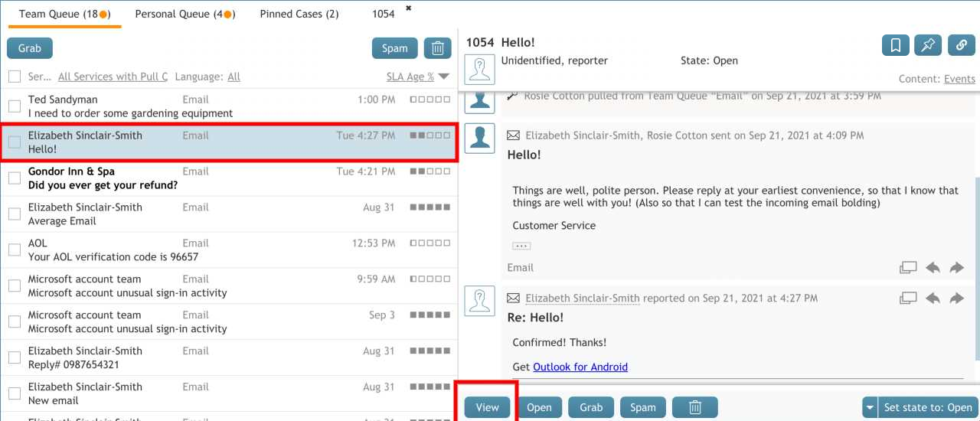Open the SLA Age % sort dropdown
This screenshot has width=980, height=421.
tap(443, 77)
